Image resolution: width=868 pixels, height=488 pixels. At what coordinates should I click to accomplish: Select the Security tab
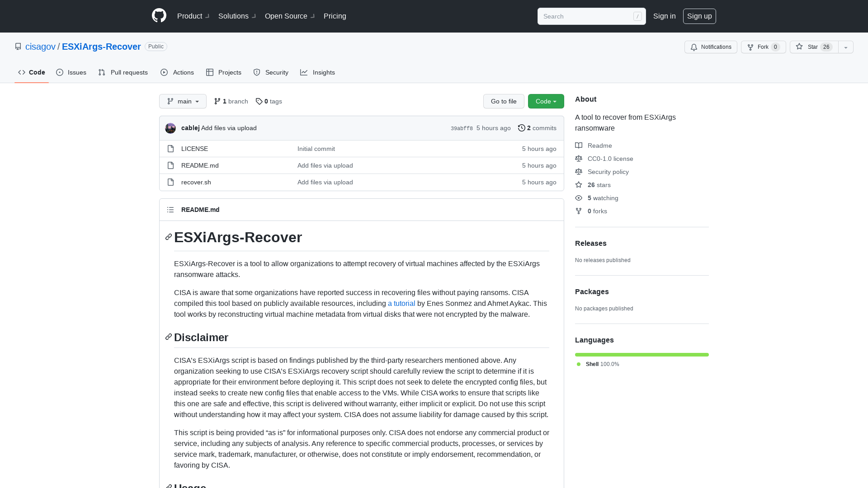[x=270, y=72]
